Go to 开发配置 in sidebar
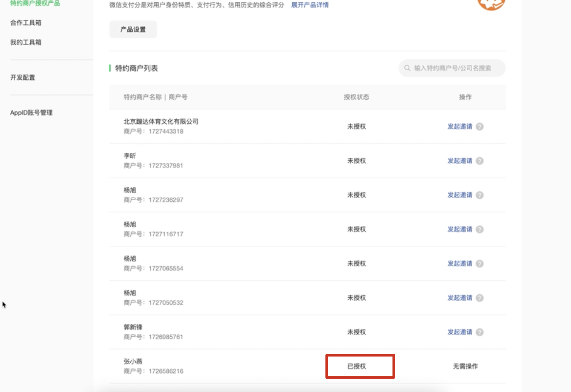 point(22,77)
